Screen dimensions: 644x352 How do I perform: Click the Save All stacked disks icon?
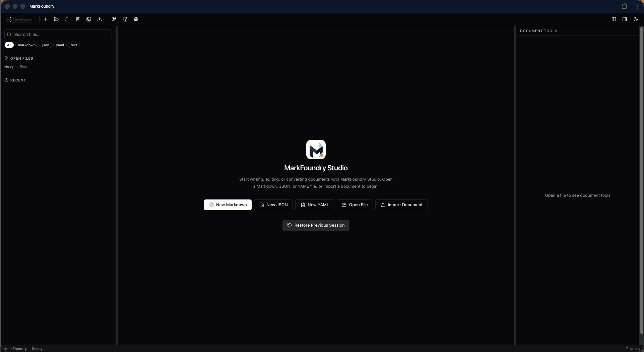[x=89, y=19]
